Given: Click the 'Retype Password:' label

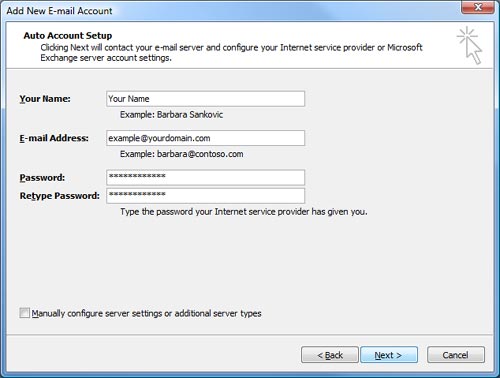Looking at the screenshot, I should [60, 196].
